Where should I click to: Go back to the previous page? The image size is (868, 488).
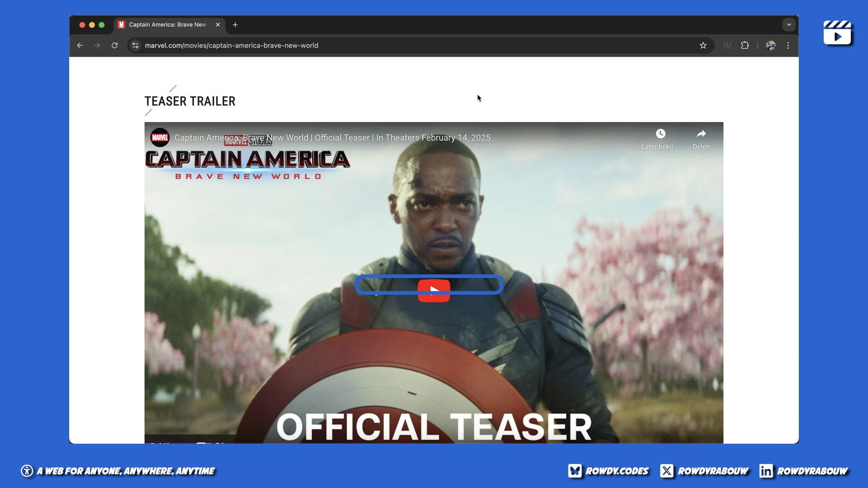(x=80, y=45)
